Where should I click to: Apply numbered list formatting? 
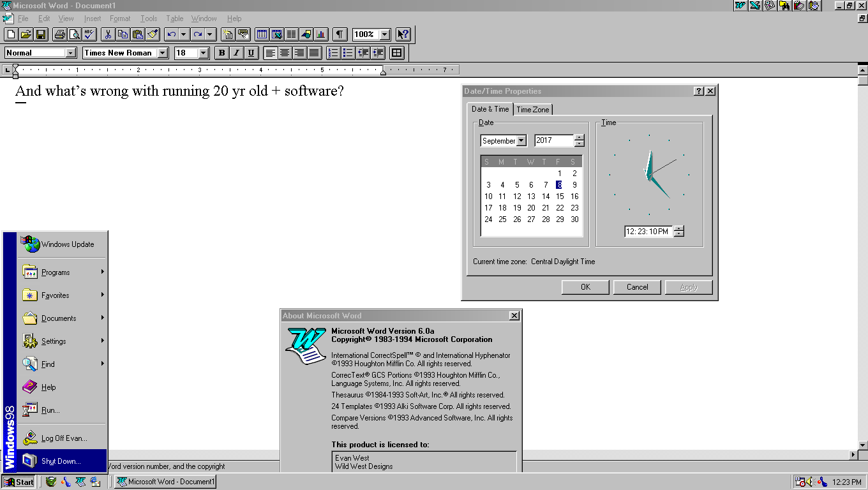333,53
